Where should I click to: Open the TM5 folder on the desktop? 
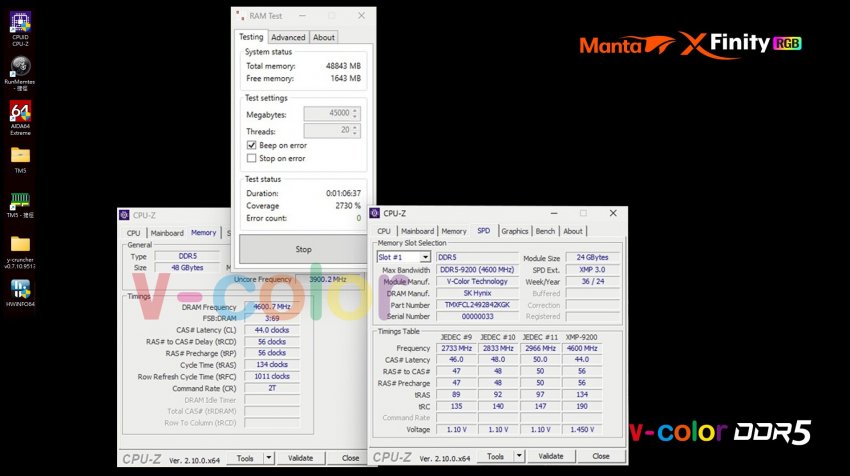(20, 155)
